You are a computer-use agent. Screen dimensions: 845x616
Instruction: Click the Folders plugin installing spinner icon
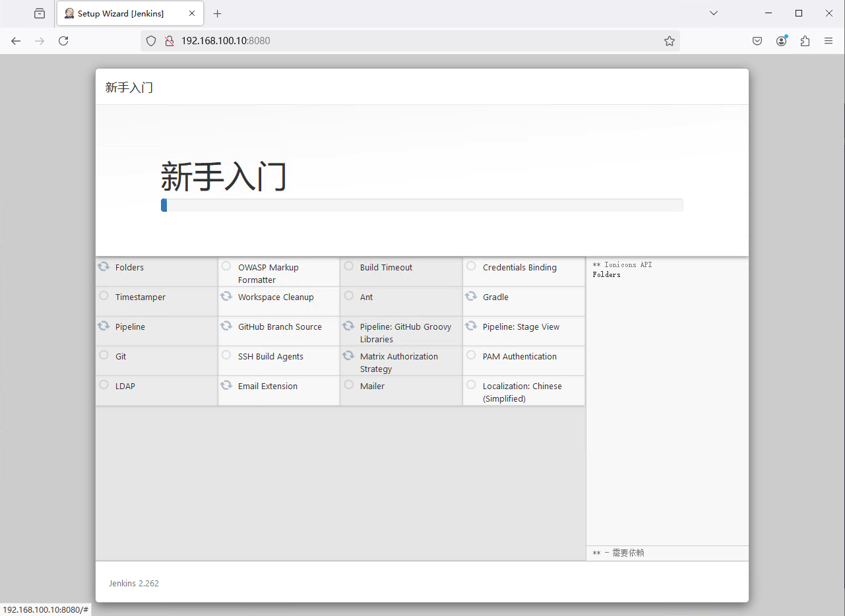point(104,266)
